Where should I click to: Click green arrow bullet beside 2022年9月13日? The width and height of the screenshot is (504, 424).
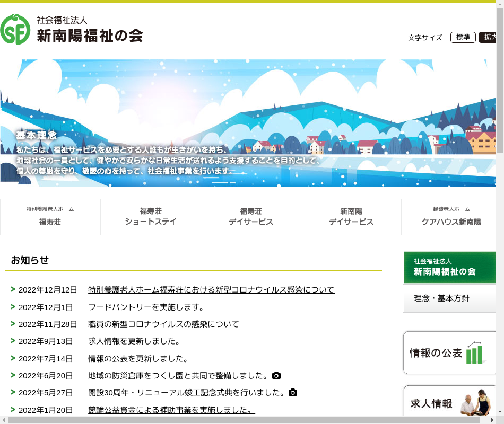13,341
